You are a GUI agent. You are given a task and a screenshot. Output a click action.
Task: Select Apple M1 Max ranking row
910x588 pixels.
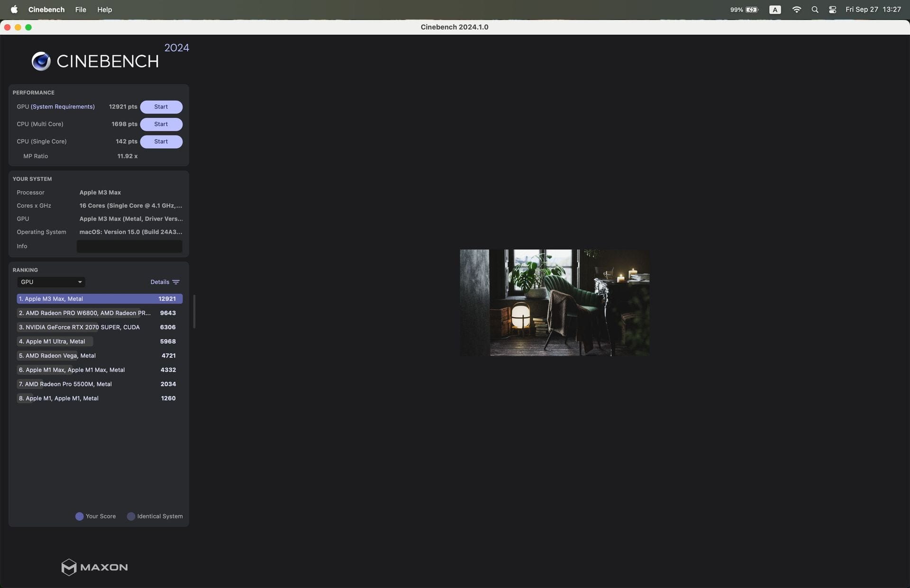click(100, 370)
